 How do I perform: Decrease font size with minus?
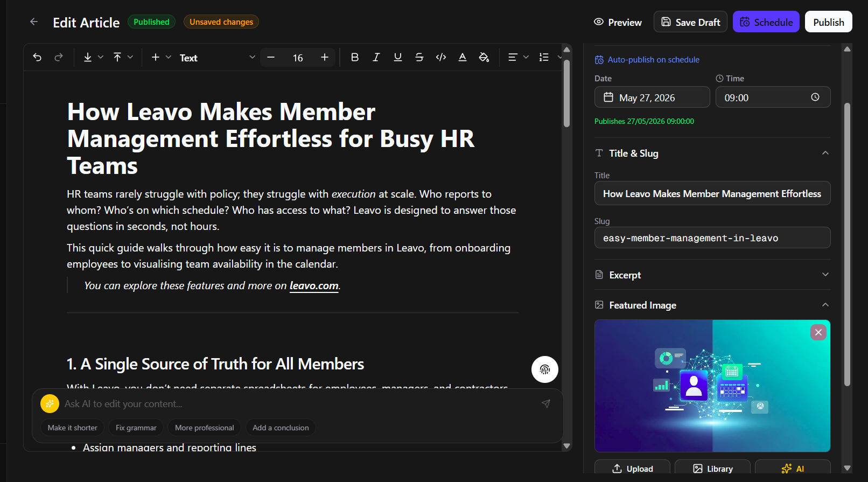(x=271, y=57)
